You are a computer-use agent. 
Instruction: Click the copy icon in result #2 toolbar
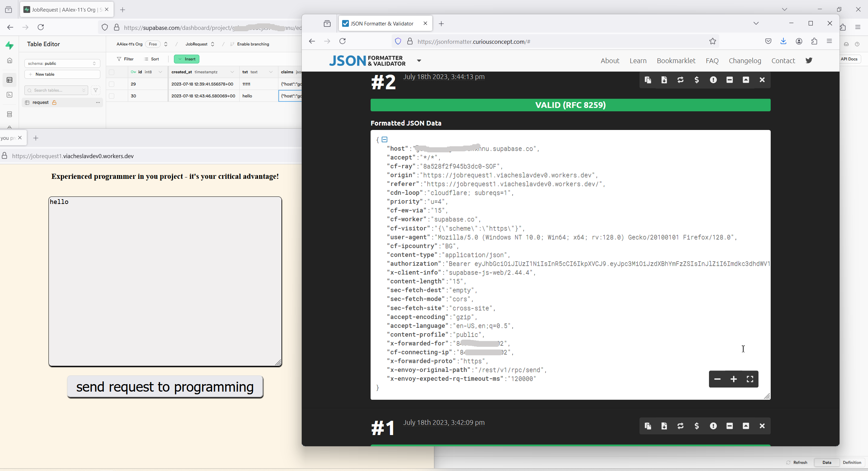pyautogui.click(x=648, y=80)
